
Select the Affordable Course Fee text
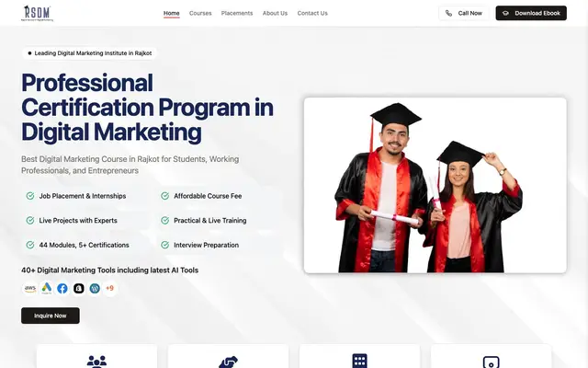point(208,196)
